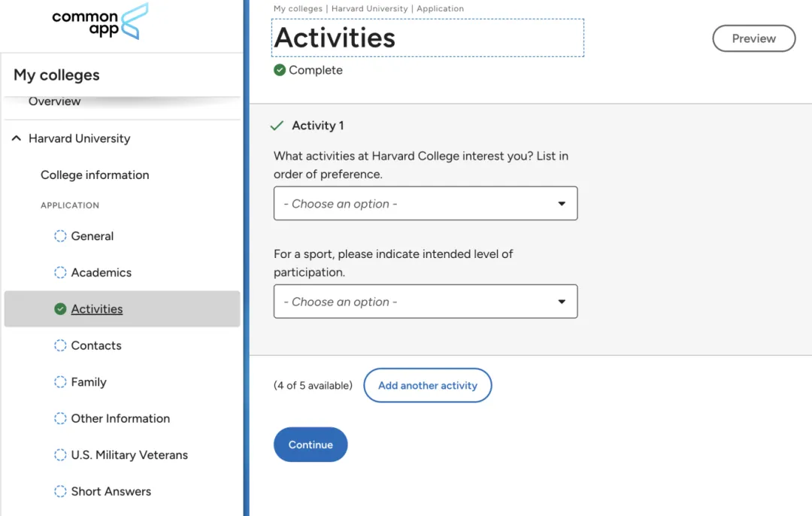Click the arrow on the activities interest dropdown
The height and width of the screenshot is (516, 812).
(562, 204)
